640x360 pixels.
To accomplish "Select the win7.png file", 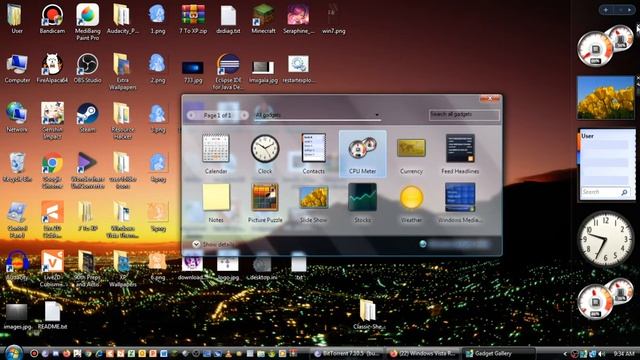I will pos(333,19).
